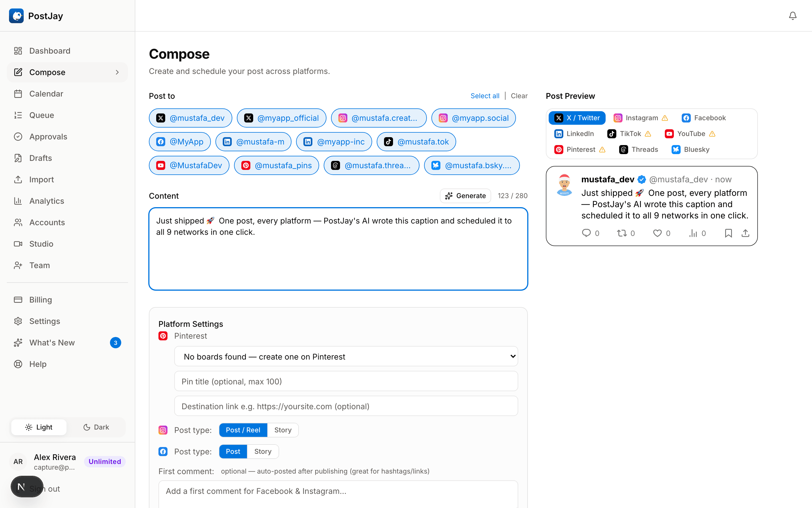The image size is (812, 508).
Task: Click the Facebook icon beside Post type
Action: (163, 452)
